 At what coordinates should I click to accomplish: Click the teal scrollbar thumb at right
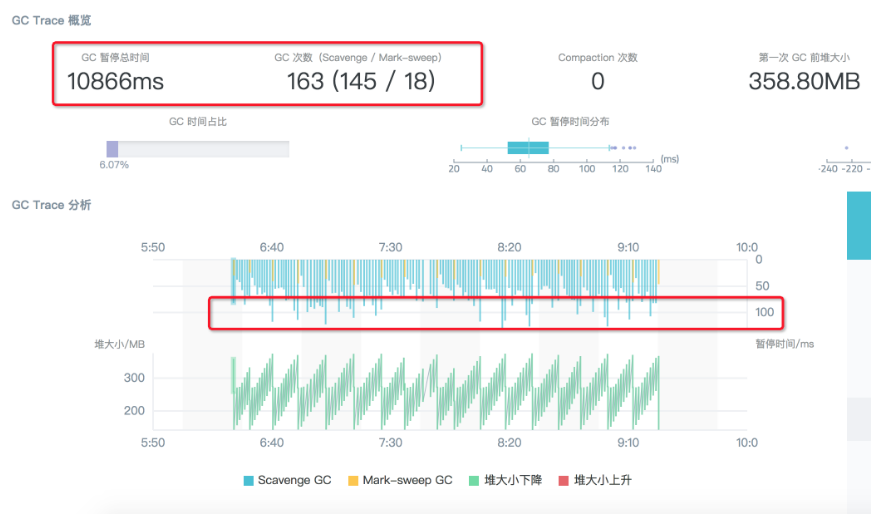pyautogui.click(x=859, y=225)
